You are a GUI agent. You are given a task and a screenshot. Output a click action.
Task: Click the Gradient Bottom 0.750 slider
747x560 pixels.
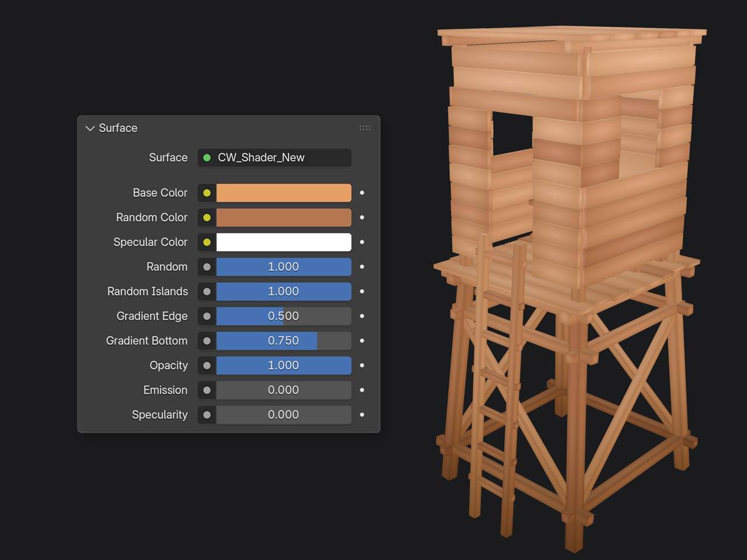[x=284, y=341]
